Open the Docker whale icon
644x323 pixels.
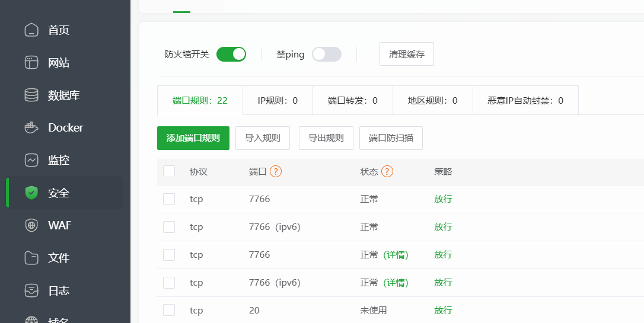[31, 127]
